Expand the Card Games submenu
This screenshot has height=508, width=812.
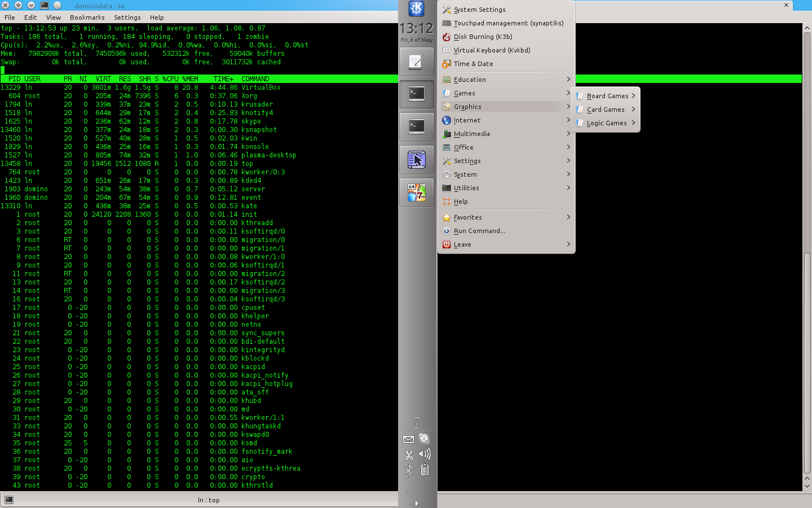pyautogui.click(x=606, y=110)
